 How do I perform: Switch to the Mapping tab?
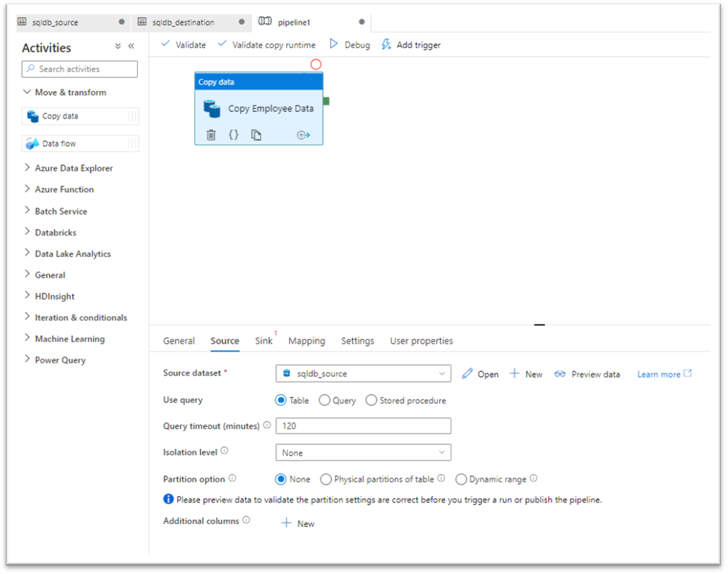pos(307,340)
